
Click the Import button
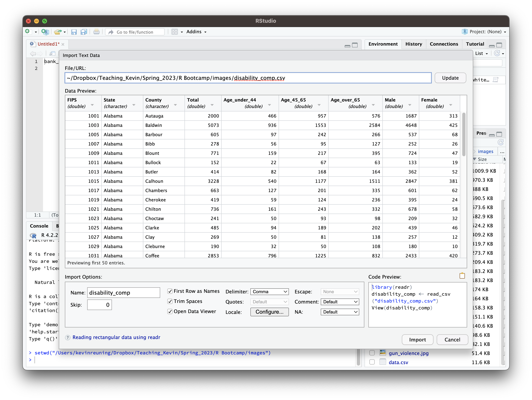click(x=417, y=339)
